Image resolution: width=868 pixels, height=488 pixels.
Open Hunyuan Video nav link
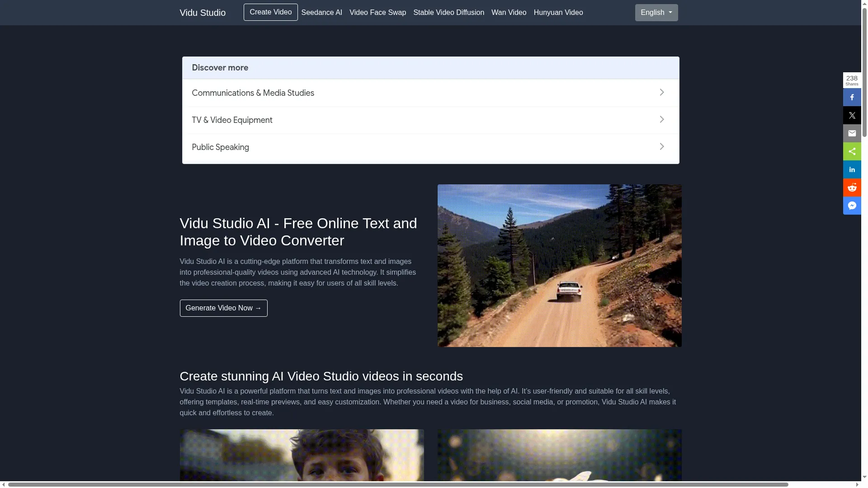coord(558,13)
